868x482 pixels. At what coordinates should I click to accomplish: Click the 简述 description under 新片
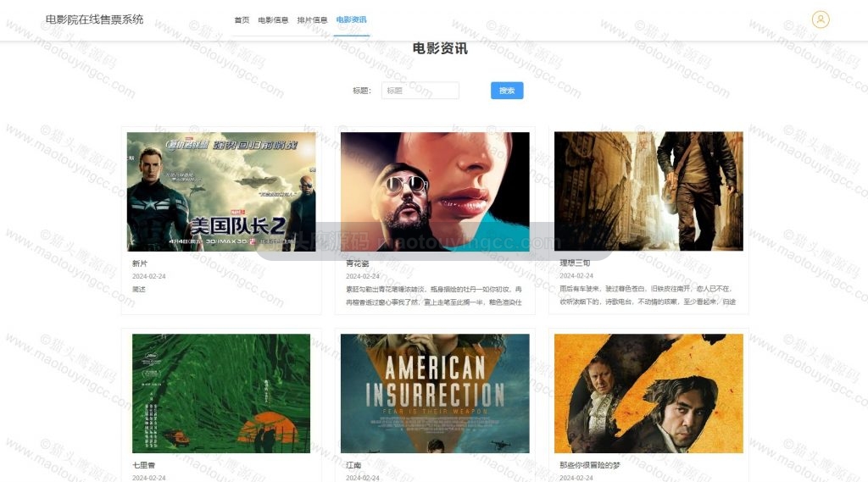point(139,290)
